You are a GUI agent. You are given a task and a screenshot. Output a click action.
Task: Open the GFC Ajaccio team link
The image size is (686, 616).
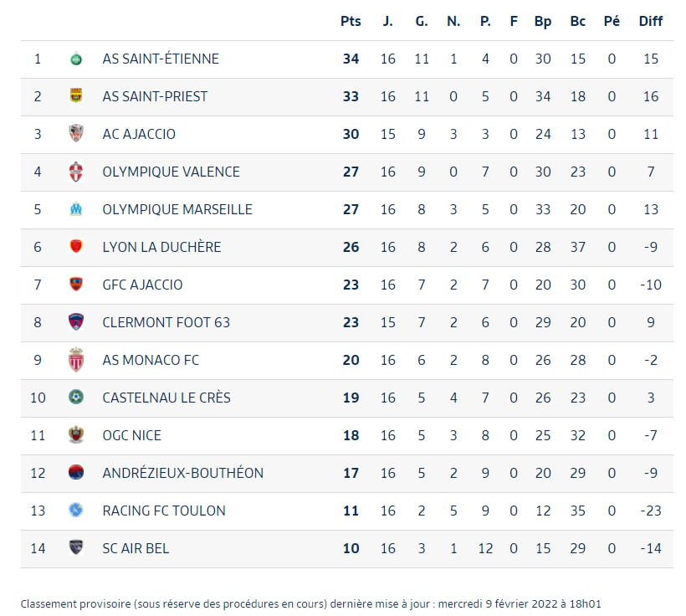pos(142,285)
